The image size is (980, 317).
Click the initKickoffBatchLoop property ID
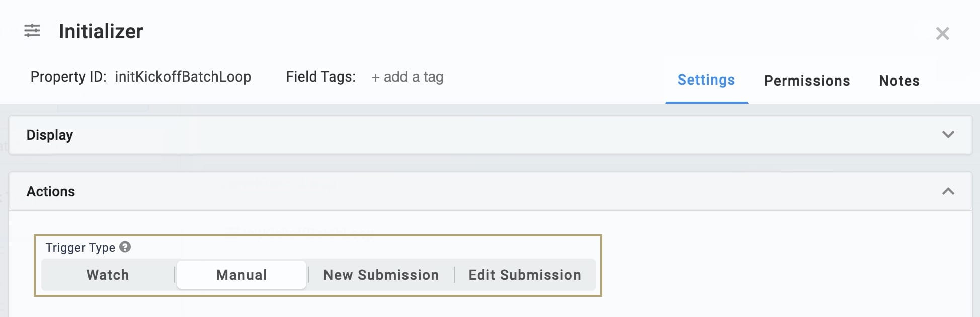pyautogui.click(x=183, y=76)
